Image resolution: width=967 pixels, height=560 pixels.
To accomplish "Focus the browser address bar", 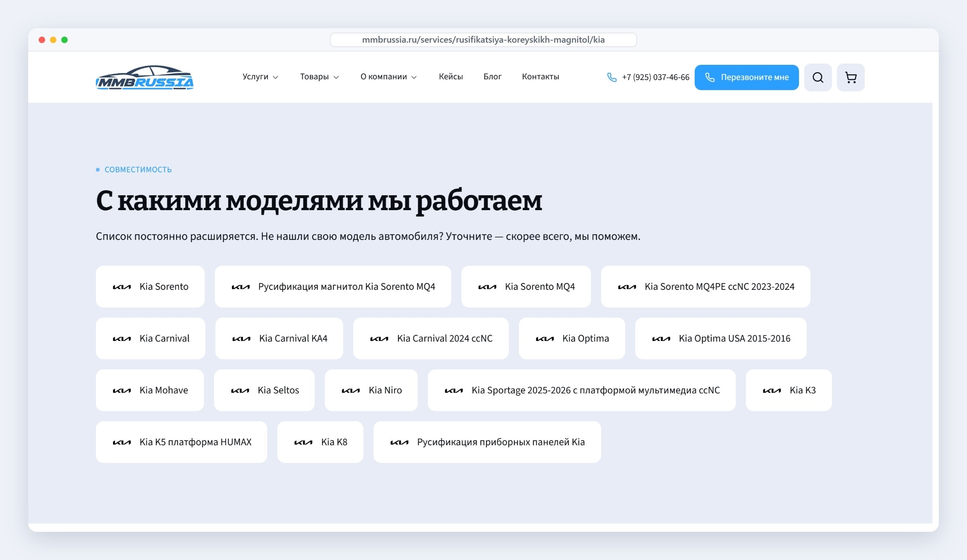I will [x=483, y=40].
